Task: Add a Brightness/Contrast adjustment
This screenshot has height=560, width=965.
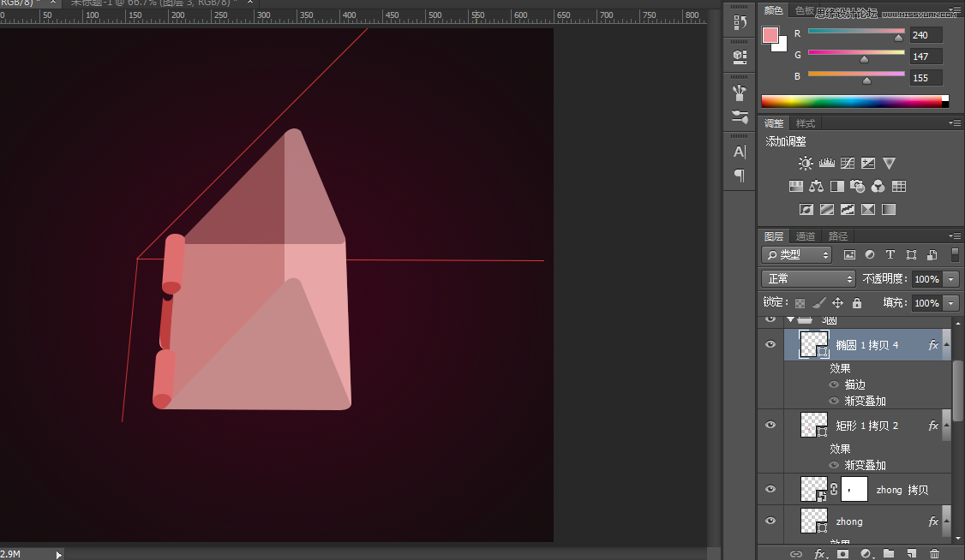Action: click(806, 163)
